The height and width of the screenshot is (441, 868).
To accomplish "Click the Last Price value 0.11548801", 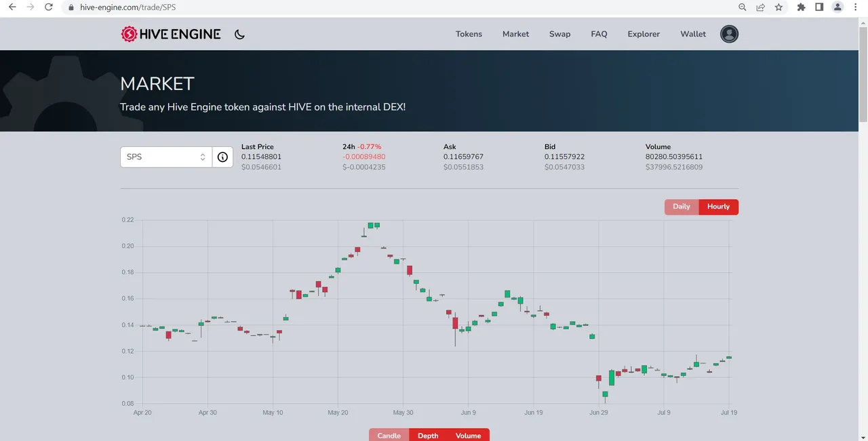I will tap(261, 156).
